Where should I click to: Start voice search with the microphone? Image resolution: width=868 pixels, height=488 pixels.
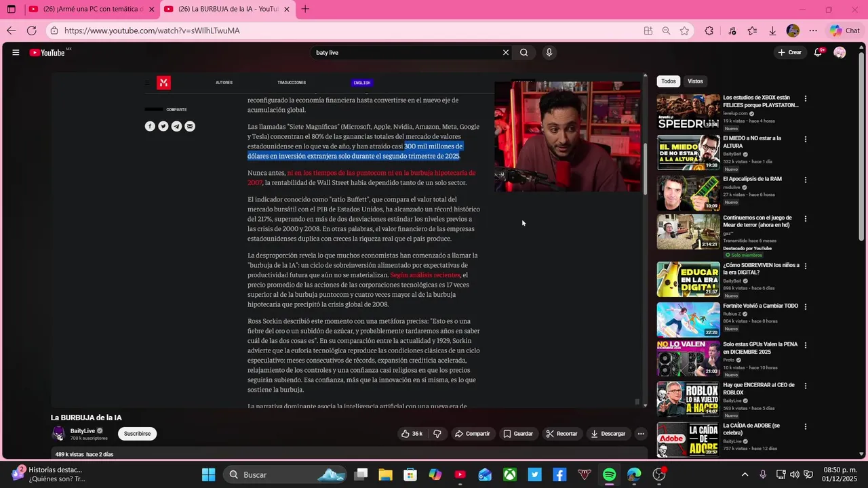[x=549, y=52]
